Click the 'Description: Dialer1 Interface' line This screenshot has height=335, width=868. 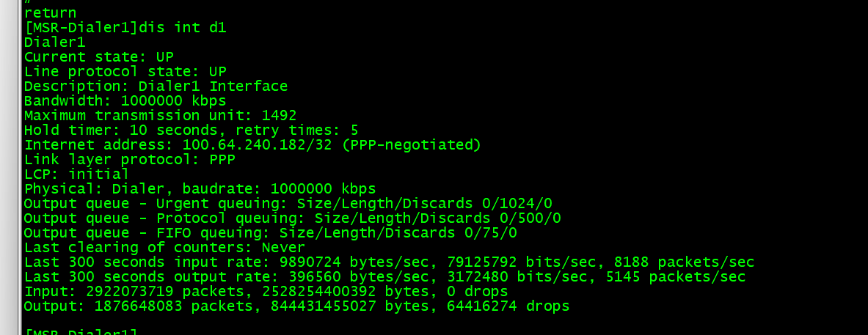[156, 86]
